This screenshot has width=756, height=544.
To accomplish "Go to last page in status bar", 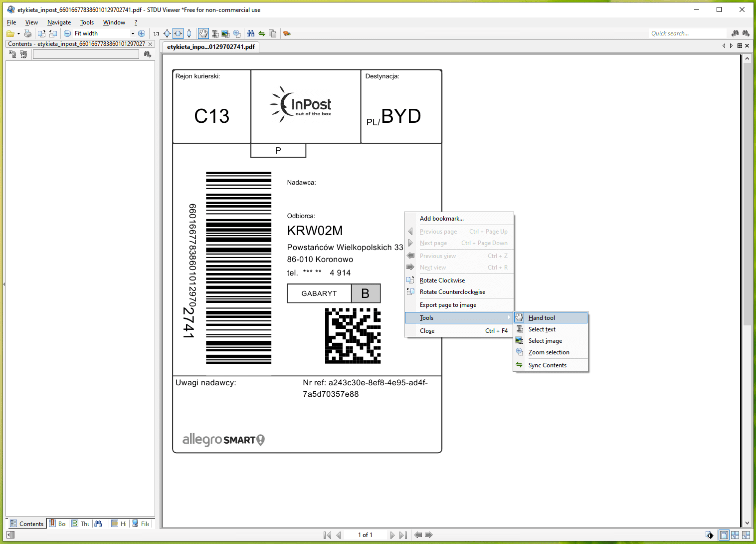I will click(403, 535).
